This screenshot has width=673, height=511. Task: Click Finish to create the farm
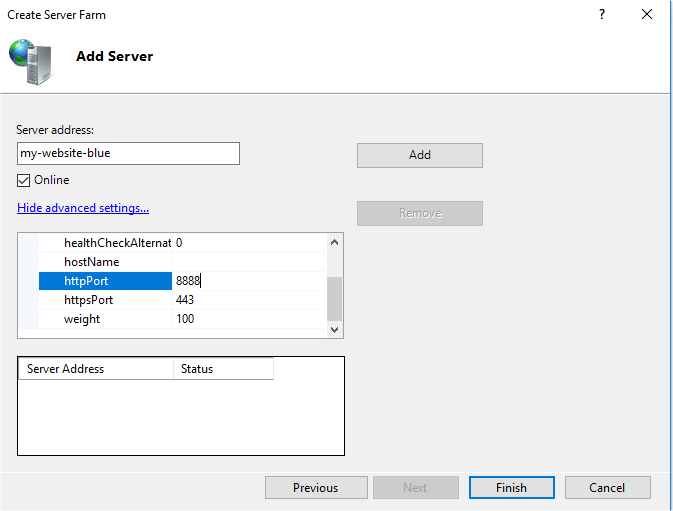pyautogui.click(x=512, y=488)
